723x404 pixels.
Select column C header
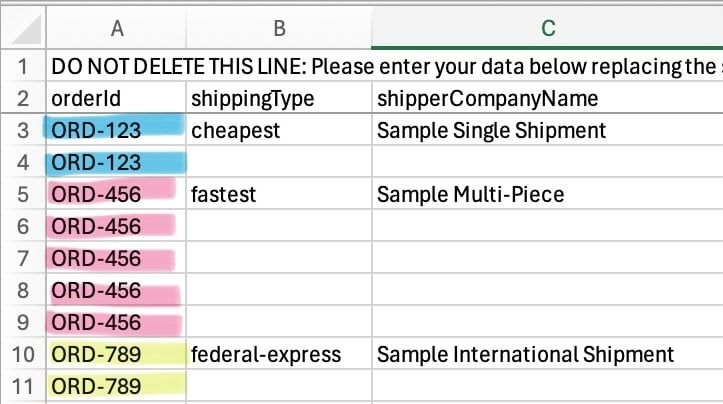coord(546,28)
